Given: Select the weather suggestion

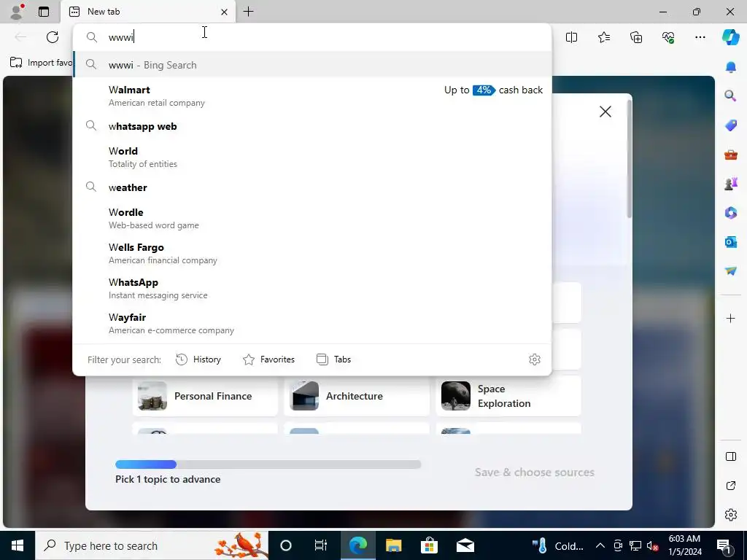Looking at the screenshot, I should click(x=312, y=187).
